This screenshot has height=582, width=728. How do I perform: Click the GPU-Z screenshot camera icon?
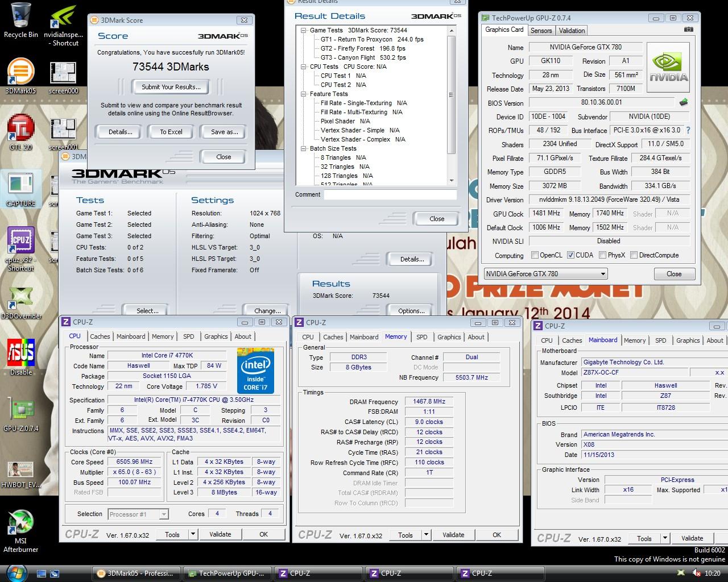pos(689,30)
